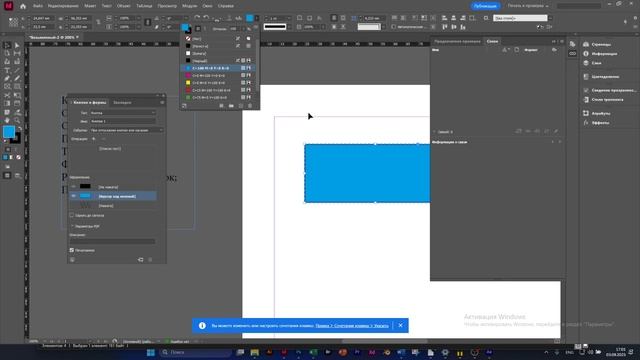Select the Pen tool
The height and width of the screenshot is (360, 640).
pos(7,78)
